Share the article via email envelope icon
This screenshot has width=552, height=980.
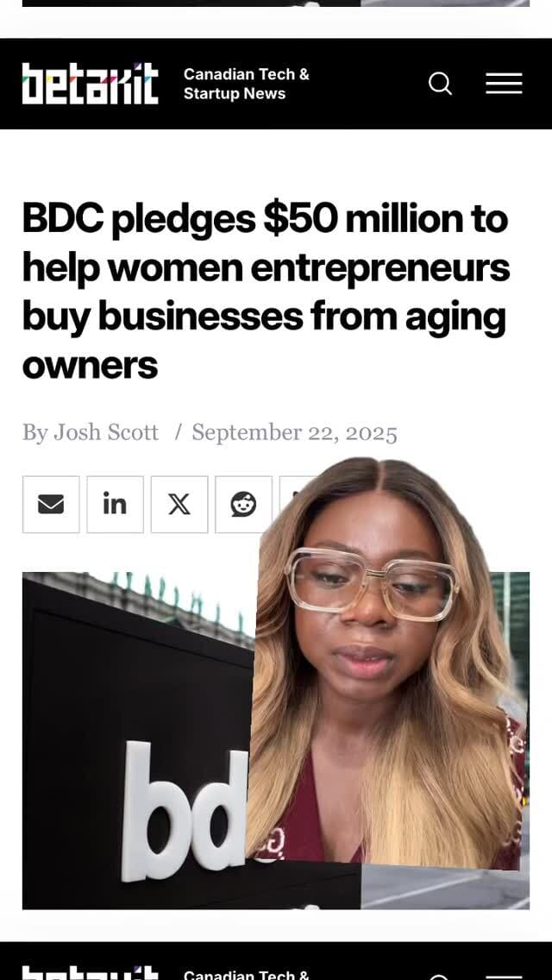tap(51, 505)
